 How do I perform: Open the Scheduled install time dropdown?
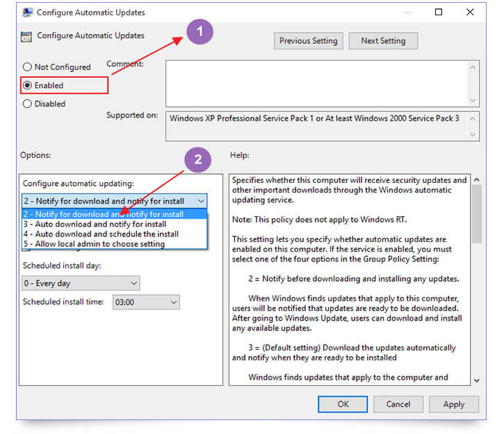click(146, 302)
